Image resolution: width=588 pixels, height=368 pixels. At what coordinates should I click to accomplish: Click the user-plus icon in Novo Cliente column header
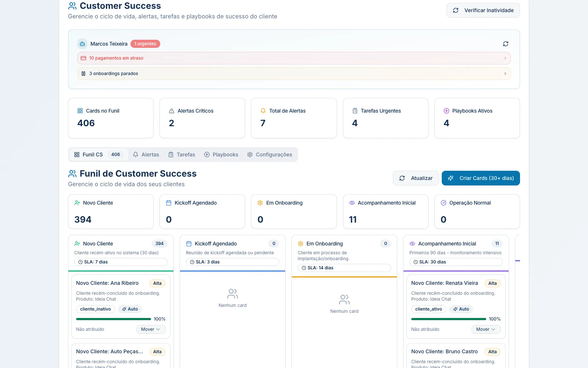click(x=77, y=244)
